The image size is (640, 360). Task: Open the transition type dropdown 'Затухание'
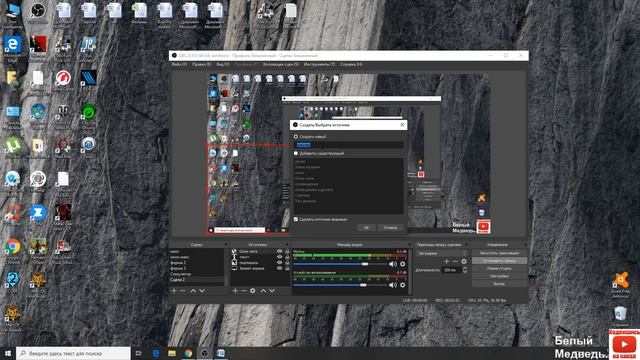[x=442, y=253]
